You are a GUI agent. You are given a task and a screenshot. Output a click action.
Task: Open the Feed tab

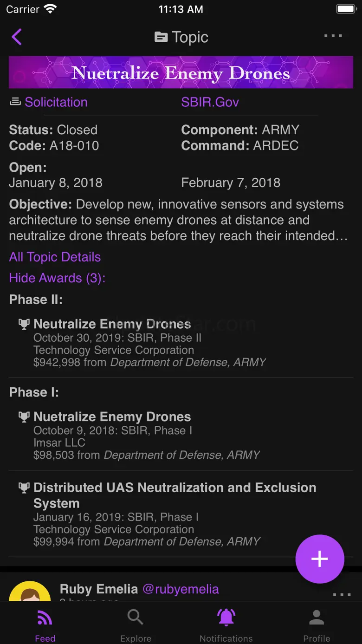tap(45, 624)
